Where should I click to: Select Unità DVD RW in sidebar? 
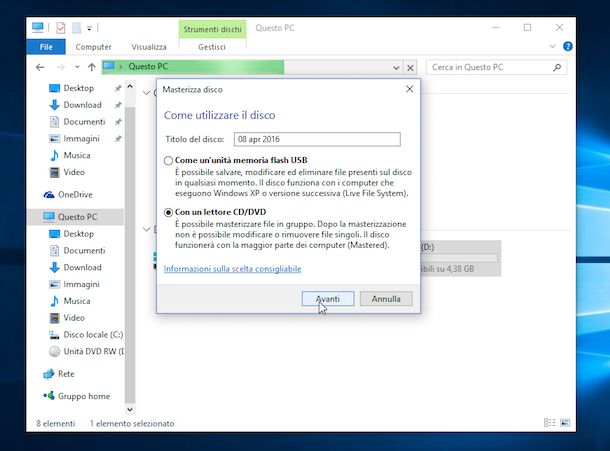tap(93, 351)
